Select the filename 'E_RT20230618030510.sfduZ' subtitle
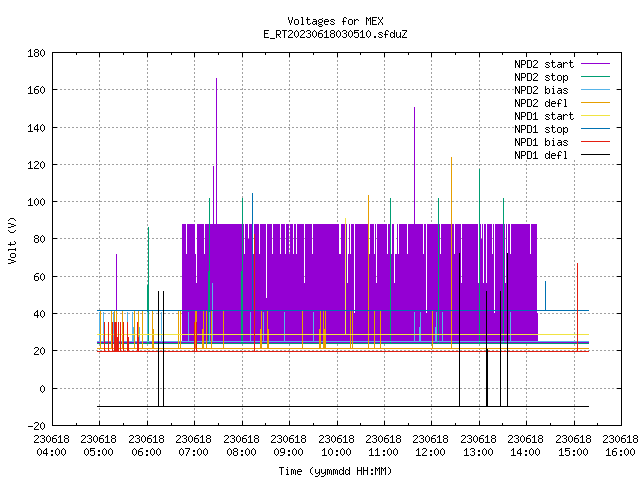640x480 pixels. click(x=335, y=34)
